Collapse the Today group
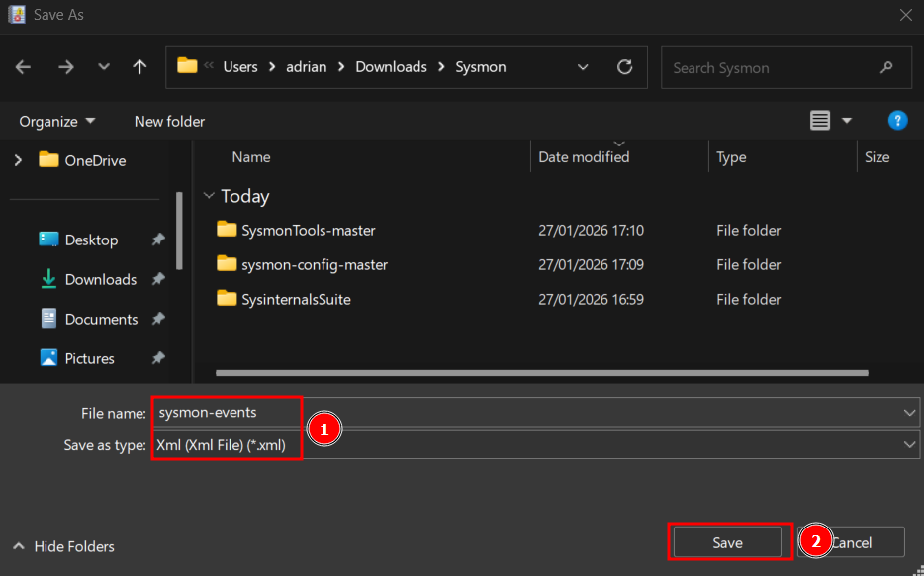Screen dimensions: 924x576 [x=209, y=196]
